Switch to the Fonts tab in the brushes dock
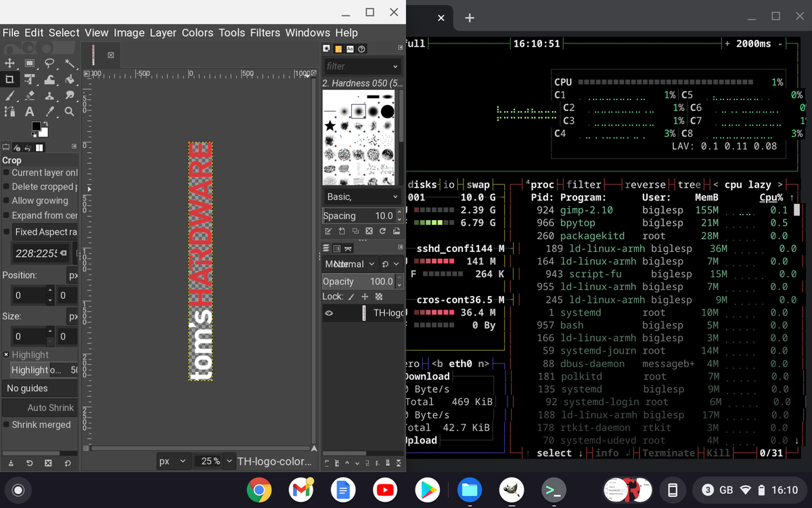The image size is (812, 508). click(351, 49)
